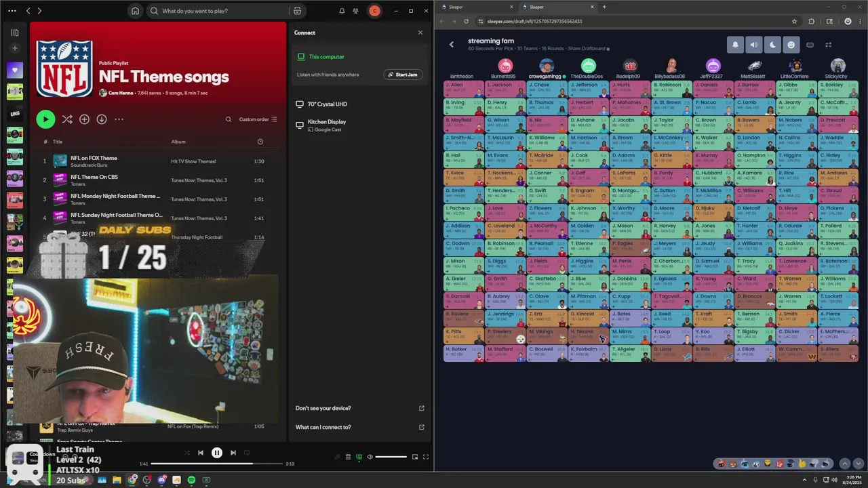868x488 pixels.
Task: Sort playlist by Title column
Action: click(x=58, y=142)
